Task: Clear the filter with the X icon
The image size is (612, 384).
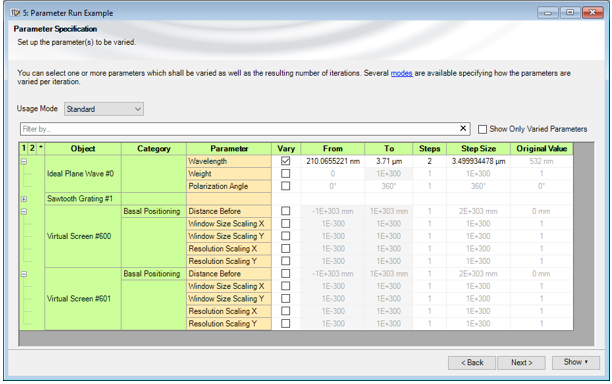Action: [x=463, y=128]
